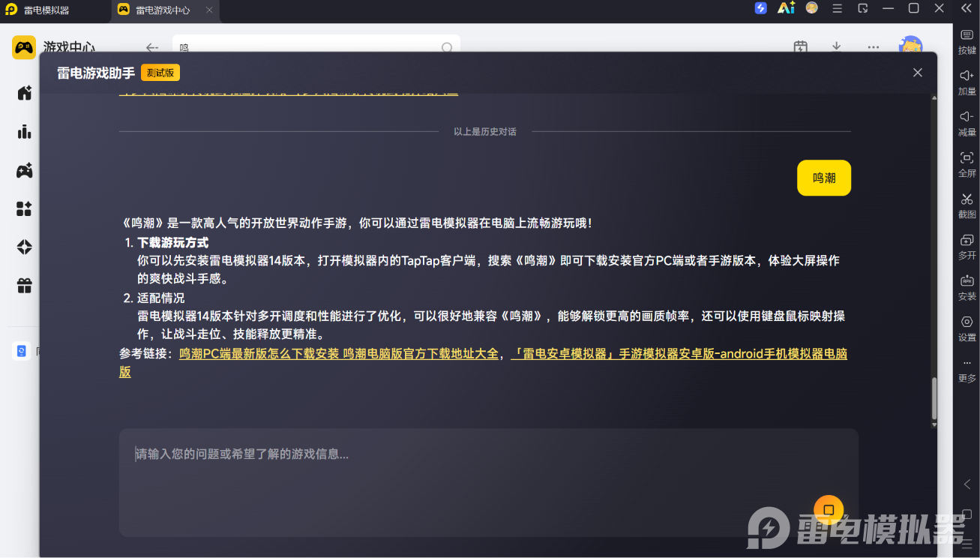Open the 多开 multi-instance tool
The image size is (980, 558).
967,247
